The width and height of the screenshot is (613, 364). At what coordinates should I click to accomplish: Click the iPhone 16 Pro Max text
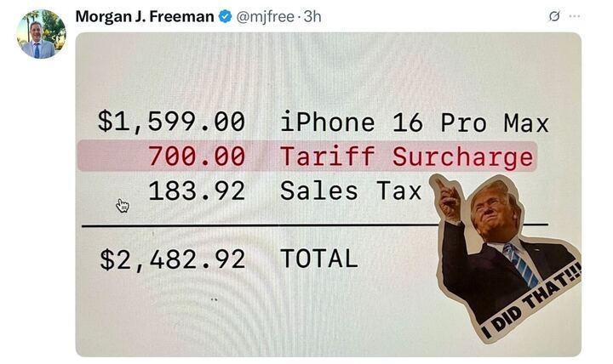click(414, 122)
